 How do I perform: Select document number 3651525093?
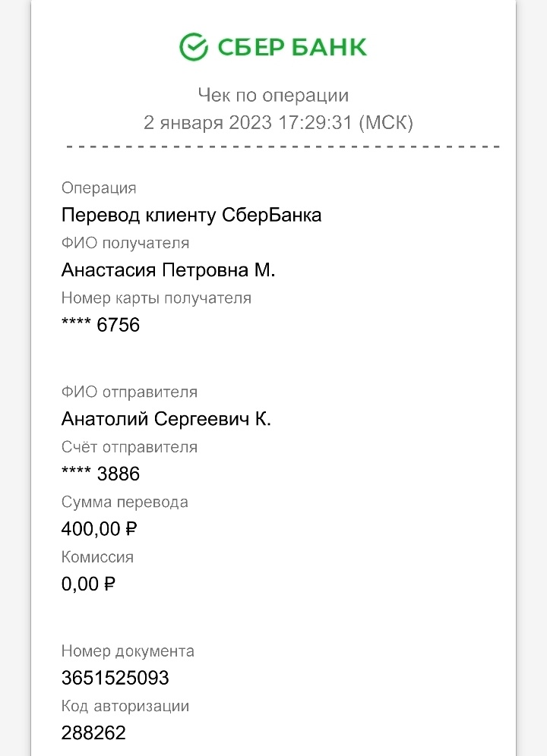click(x=115, y=678)
